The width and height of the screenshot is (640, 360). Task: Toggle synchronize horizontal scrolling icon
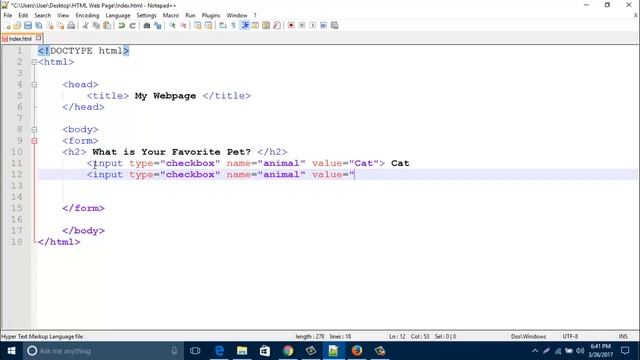click(209, 26)
